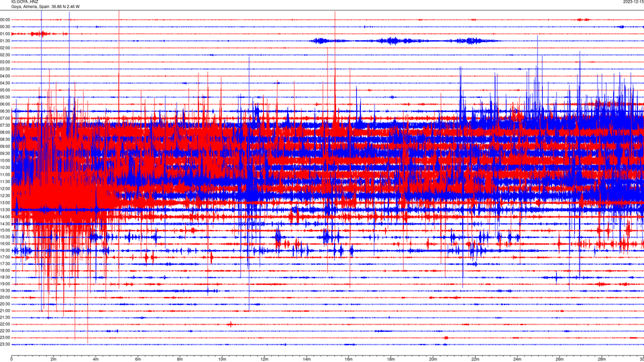Image resolution: width=644 pixels, height=362 pixels.
Task: Select the 05:30 time label
Action: point(5,97)
